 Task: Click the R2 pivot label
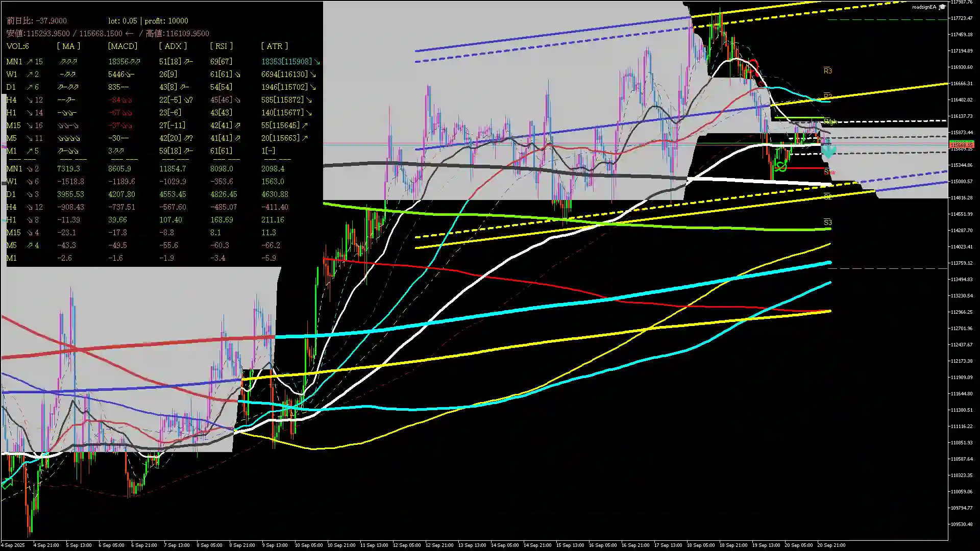click(x=827, y=96)
